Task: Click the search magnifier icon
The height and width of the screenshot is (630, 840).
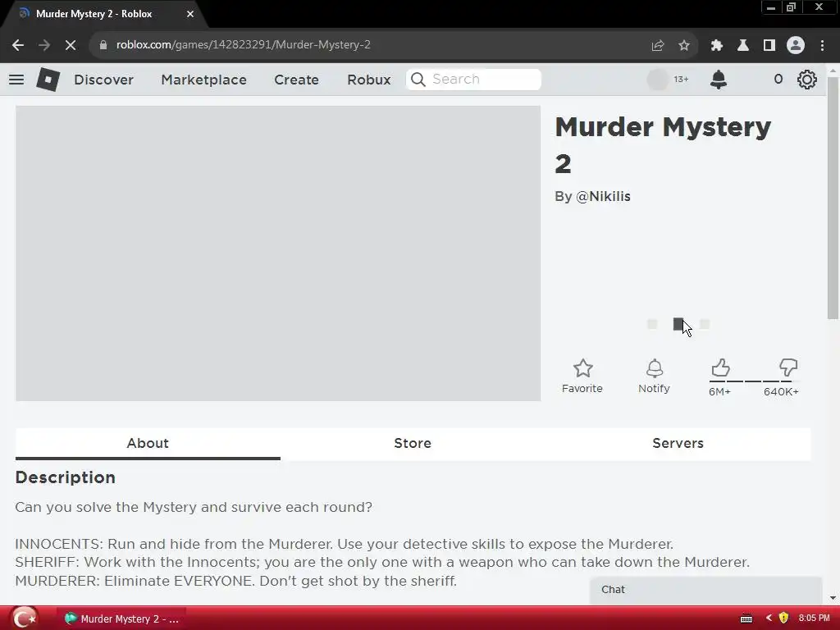Action: pos(418,80)
